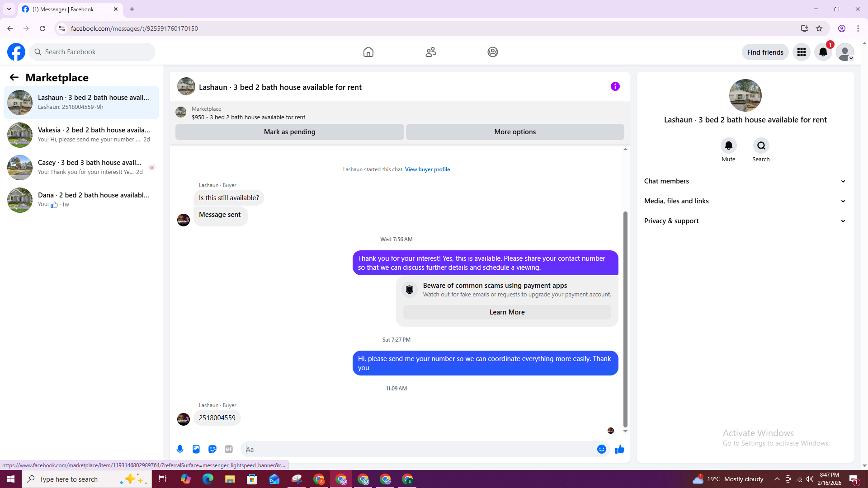868x488 pixels.
Task: Launch File Explorer from the taskbar
Action: [x=230, y=479]
